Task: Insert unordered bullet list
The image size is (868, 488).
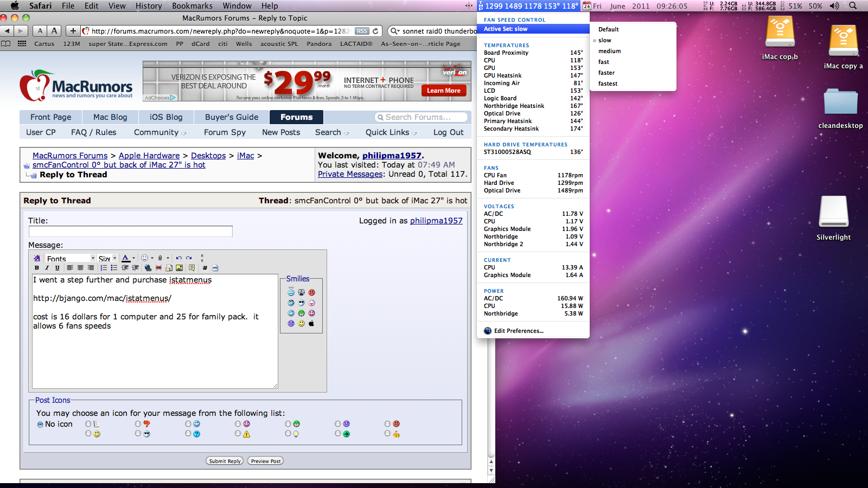Action: point(114,268)
